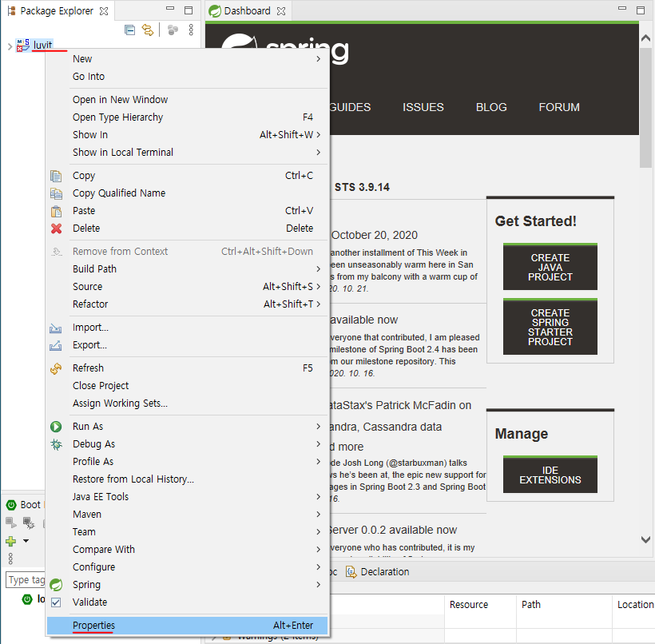Click Dashboard scrollbar up arrow

pos(645,38)
